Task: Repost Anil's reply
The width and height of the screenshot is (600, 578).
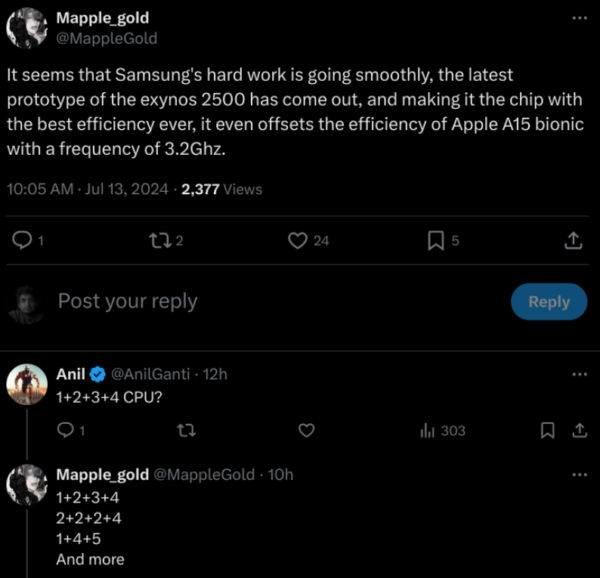Action: point(185,430)
